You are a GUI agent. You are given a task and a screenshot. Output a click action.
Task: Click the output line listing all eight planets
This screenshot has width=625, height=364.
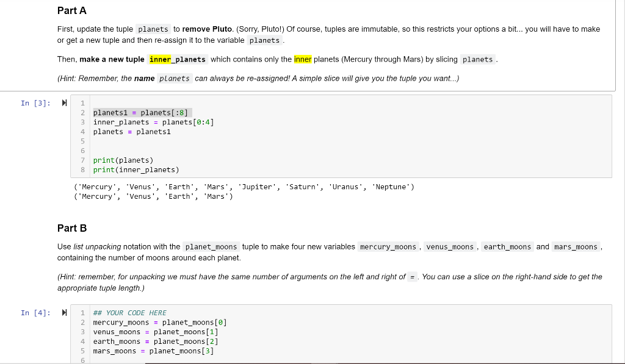pos(244,187)
